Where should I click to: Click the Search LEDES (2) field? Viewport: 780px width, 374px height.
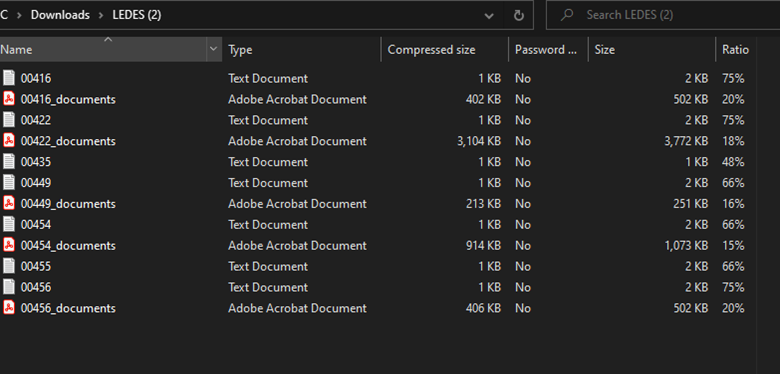click(663, 15)
